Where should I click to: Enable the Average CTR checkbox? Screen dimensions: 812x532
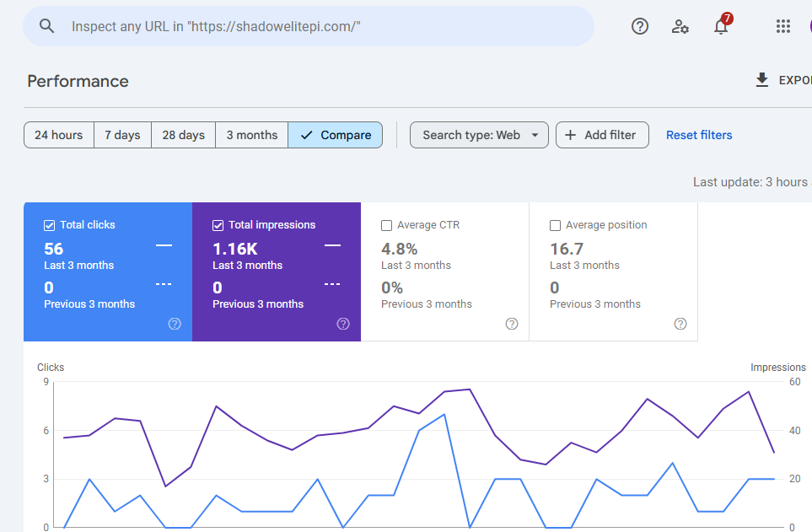pos(387,225)
